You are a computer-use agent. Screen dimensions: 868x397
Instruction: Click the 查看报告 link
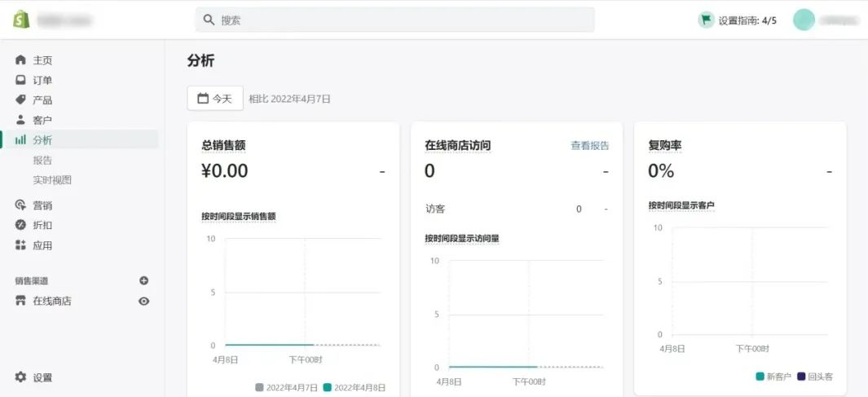pos(589,146)
